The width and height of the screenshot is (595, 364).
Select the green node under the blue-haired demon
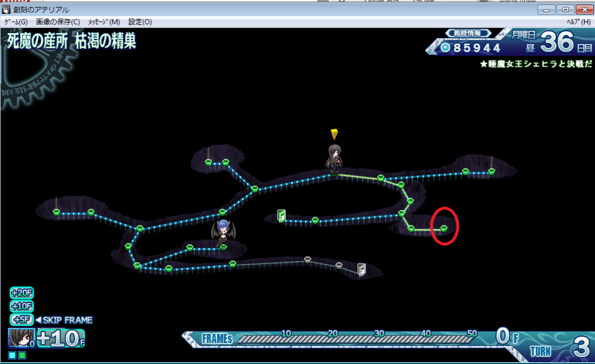223,248
